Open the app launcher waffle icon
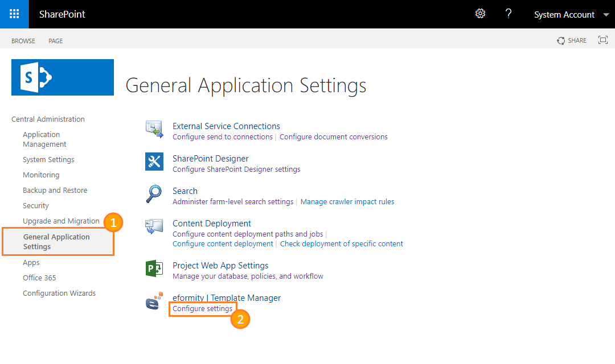This screenshot has width=615, height=364. pyautogui.click(x=14, y=14)
